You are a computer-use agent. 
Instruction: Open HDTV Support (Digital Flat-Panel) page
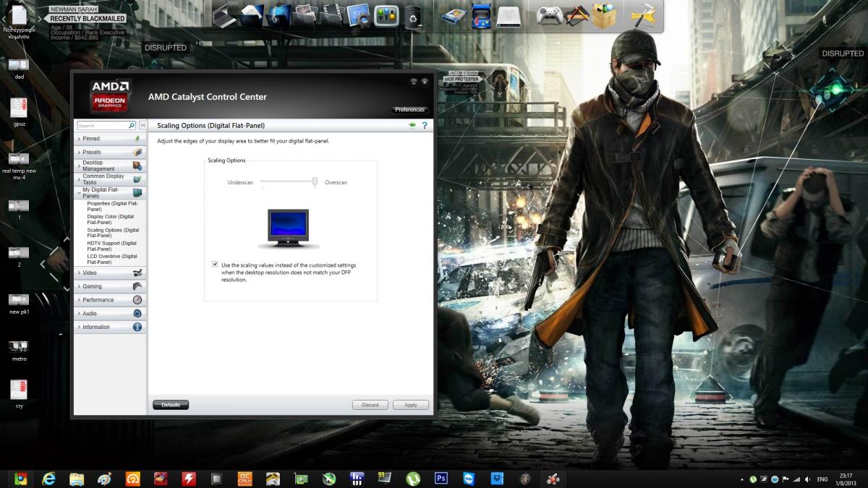[112, 246]
